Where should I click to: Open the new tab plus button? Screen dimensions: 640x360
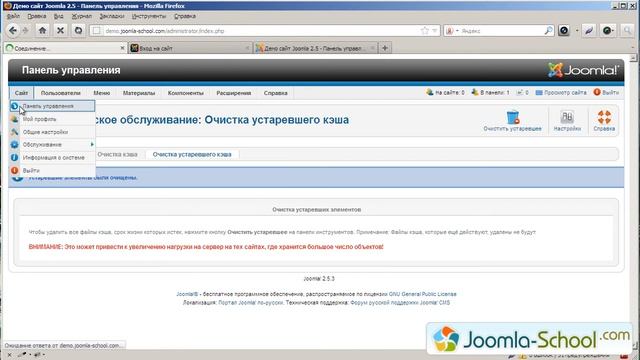pos(384,48)
